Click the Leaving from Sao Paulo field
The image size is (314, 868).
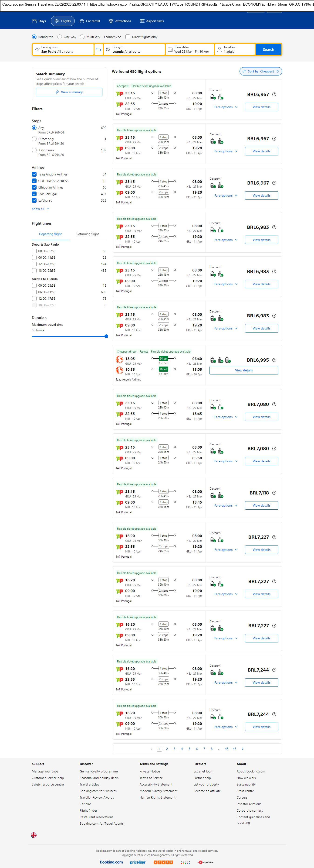pos(63,50)
